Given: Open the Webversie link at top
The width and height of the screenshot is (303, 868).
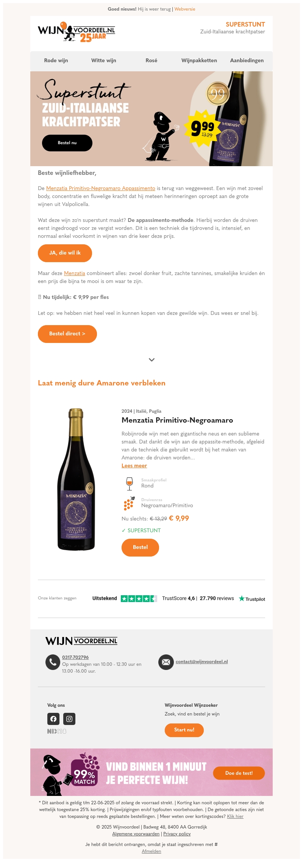Looking at the screenshot, I should click(185, 9).
